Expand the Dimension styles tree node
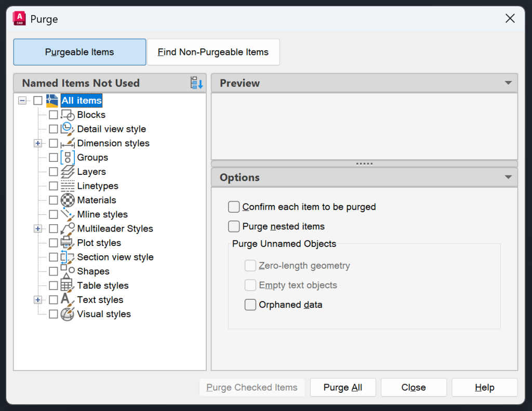This screenshot has width=532, height=411. 37,143
